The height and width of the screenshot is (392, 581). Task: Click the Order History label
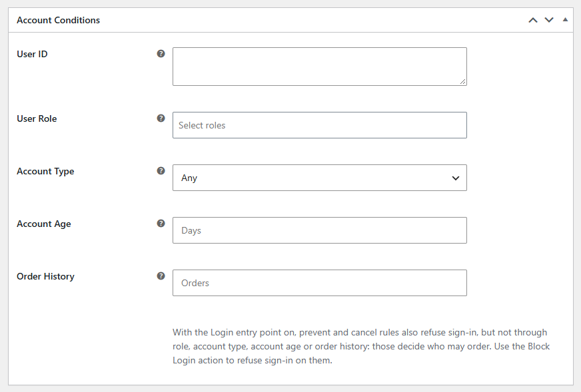click(45, 276)
